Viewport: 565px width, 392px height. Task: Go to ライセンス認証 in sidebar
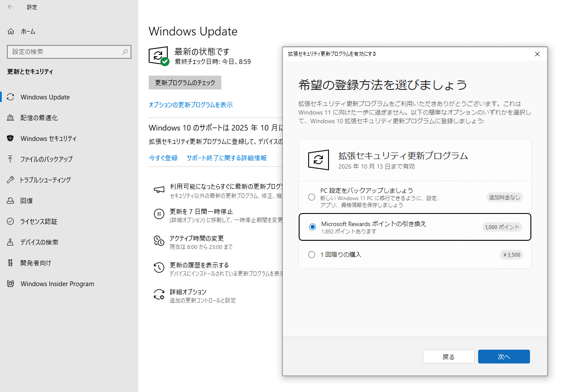click(38, 222)
